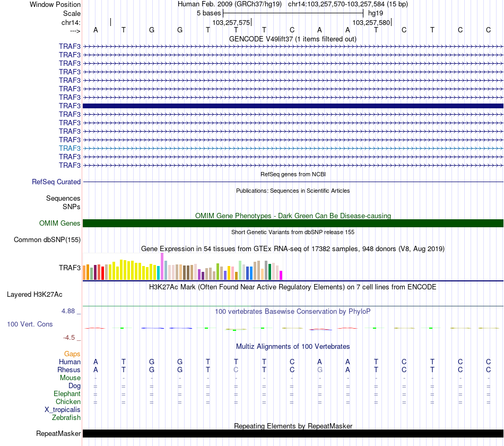
Task: Select the SNPs track label
Action: (x=72, y=207)
